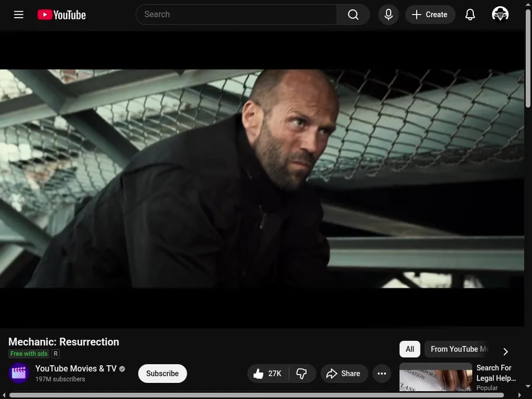Click the Mechanic: Resurrection video player
The image size is (532, 399).
[x=262, y=179]
